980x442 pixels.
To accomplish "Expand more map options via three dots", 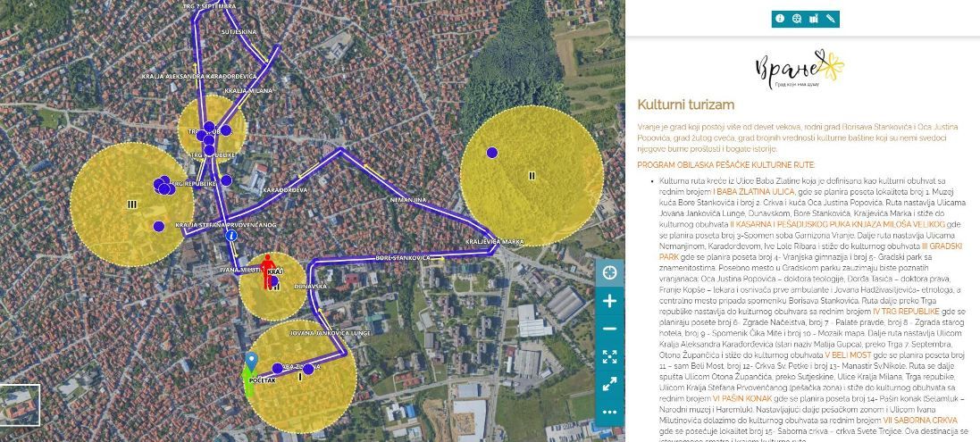I will [x=610, y=412].
